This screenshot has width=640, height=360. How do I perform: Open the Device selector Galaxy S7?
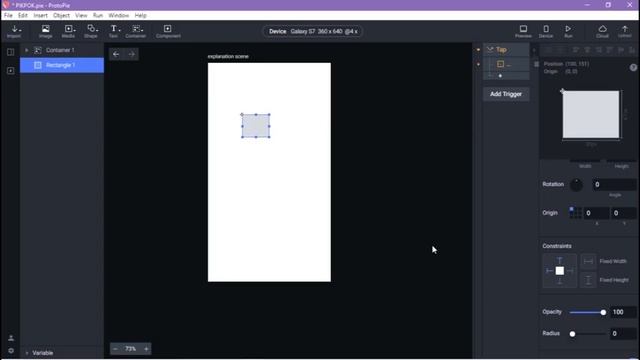coord(313,31)
